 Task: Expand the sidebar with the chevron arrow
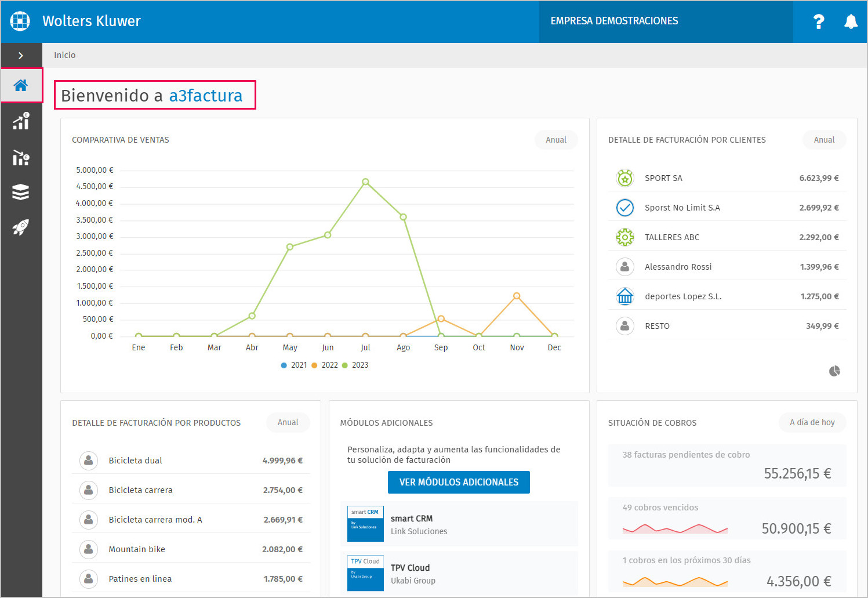pos(21,56)
